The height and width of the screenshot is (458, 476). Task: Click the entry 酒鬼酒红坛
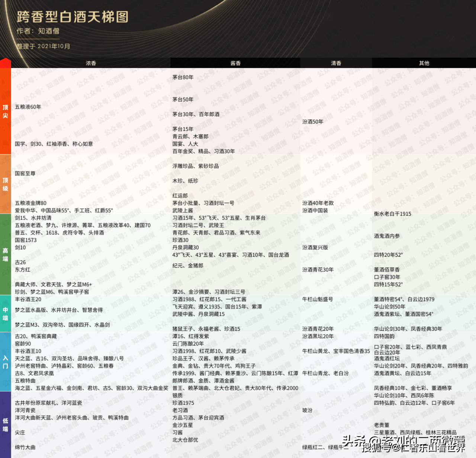pos(387,359)
